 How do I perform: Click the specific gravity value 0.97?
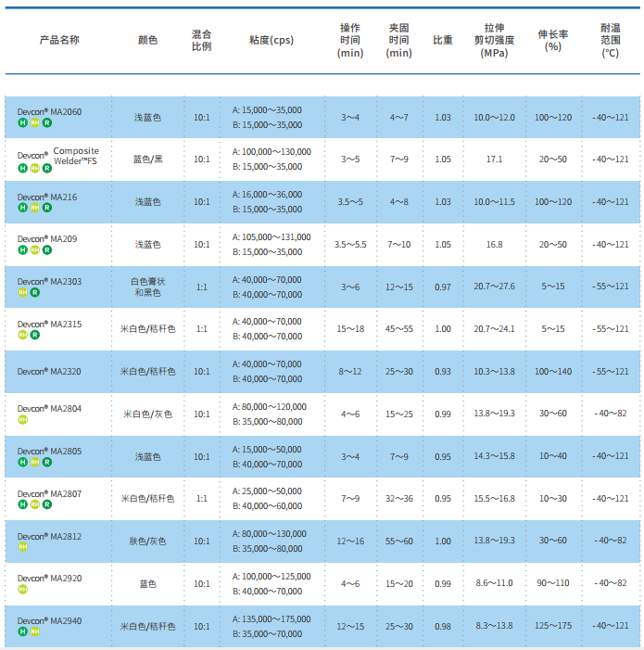click(x=443, y=287)
